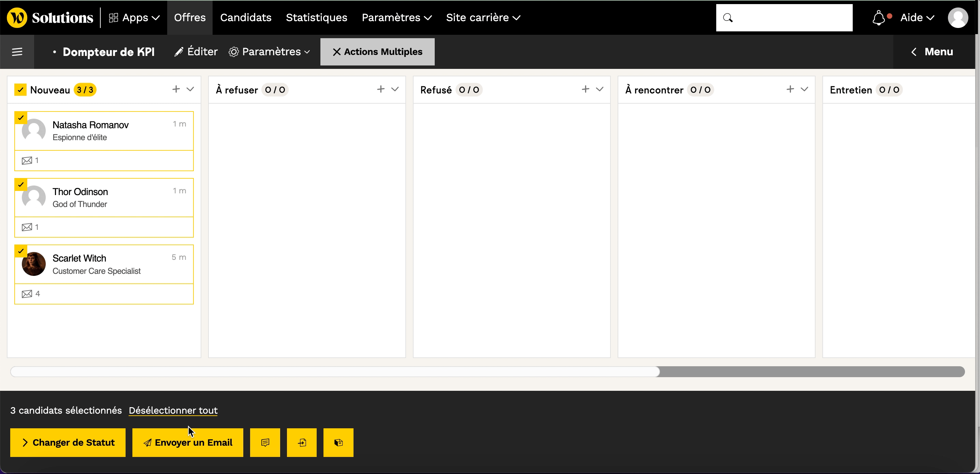Click the plus icon in À rencontrer column
Image resolution: width=980 pixels, height=474 pixels.
[x=790, y=89]
